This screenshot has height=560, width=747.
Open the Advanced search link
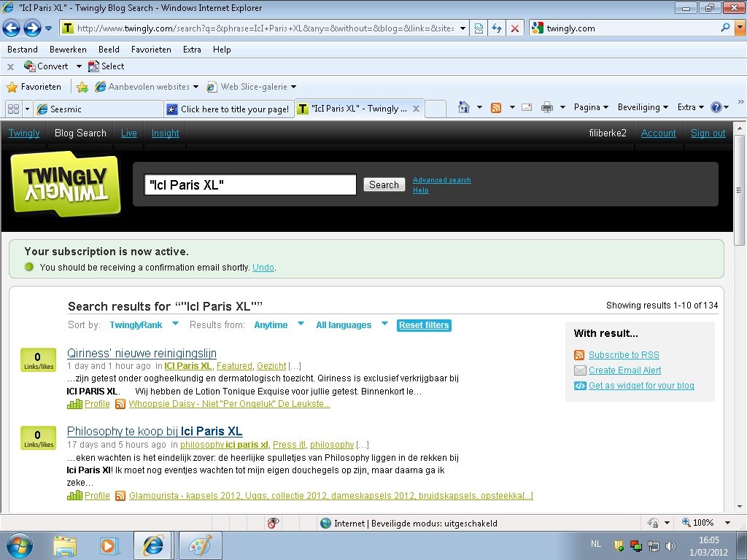(441, 180)
